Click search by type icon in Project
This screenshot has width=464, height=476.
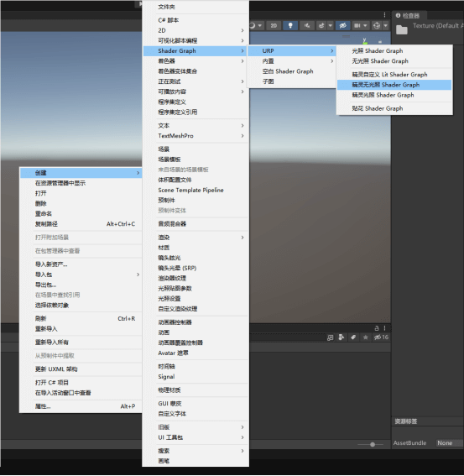[x=341, y=337]
